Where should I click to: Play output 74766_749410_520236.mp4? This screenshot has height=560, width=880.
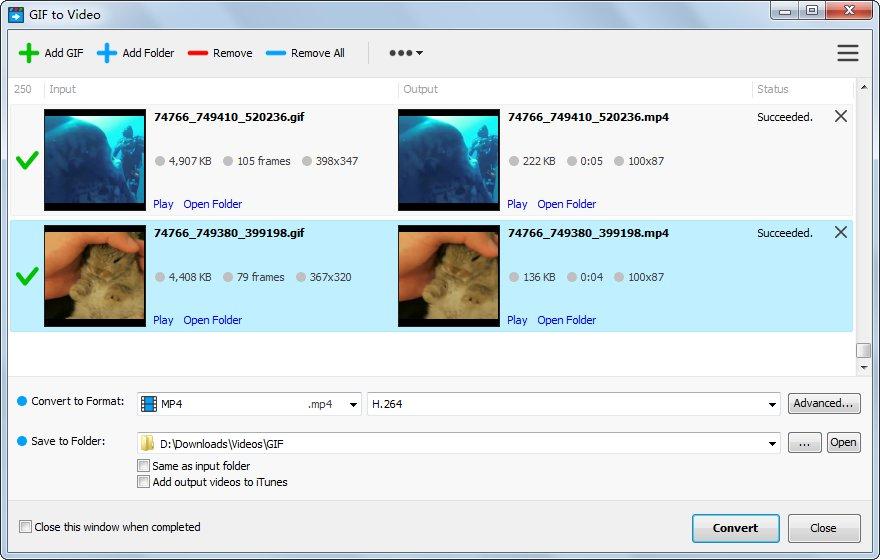tap(517, 204)
